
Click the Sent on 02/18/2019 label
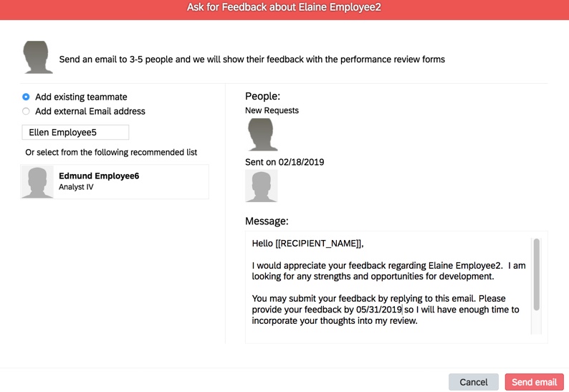(x=284, y=162)
